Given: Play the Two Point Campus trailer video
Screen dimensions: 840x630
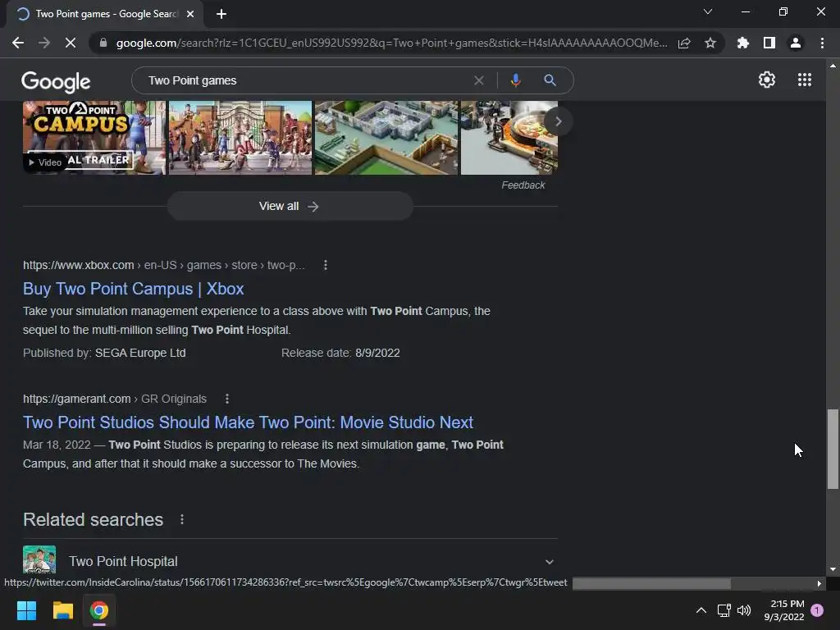Looking at the screenshot, I should (94, 138).
